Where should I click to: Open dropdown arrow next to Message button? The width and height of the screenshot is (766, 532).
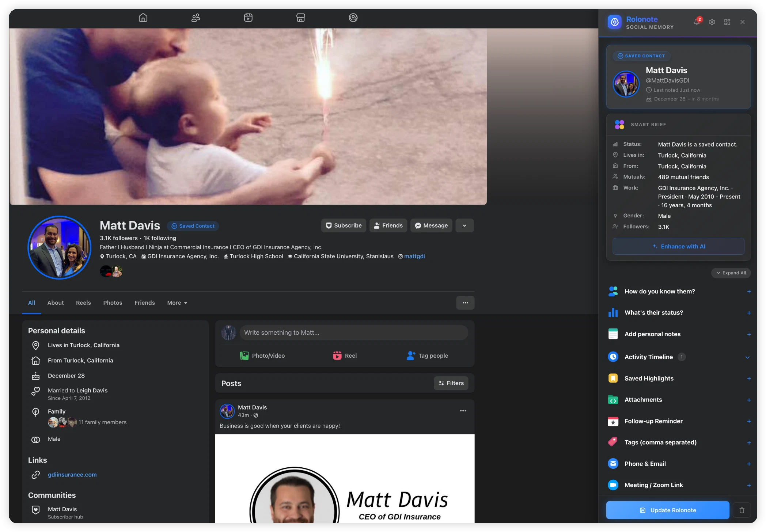point(464,225)
